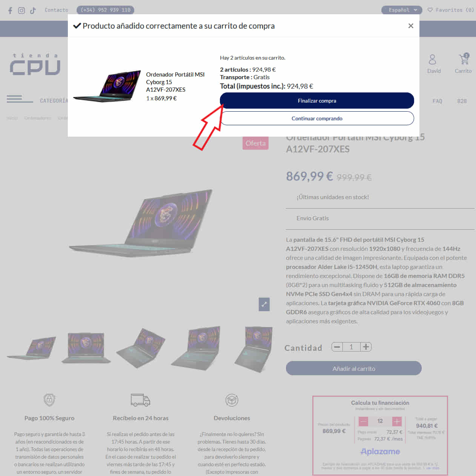Increase Aplazame installment months
476x476 pixels.
[397, 421]
